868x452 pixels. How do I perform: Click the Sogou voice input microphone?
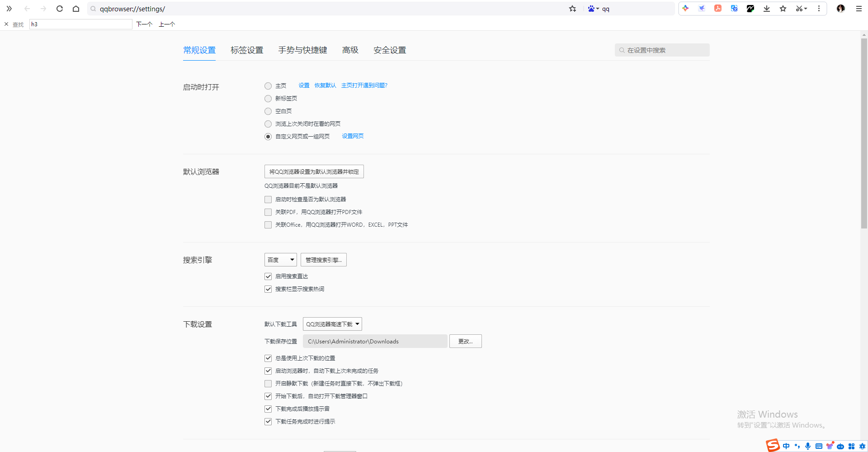808,446
